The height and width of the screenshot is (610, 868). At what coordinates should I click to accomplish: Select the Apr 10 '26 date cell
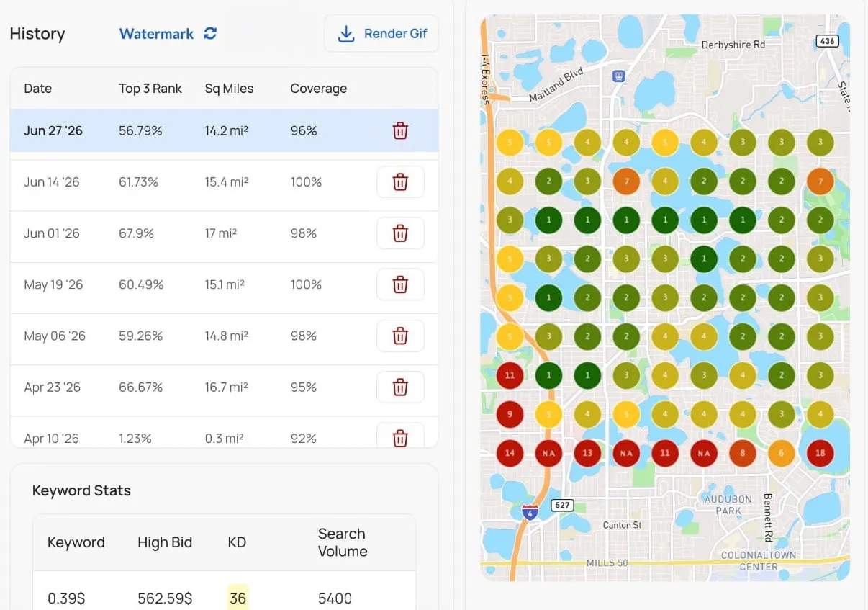51,438
